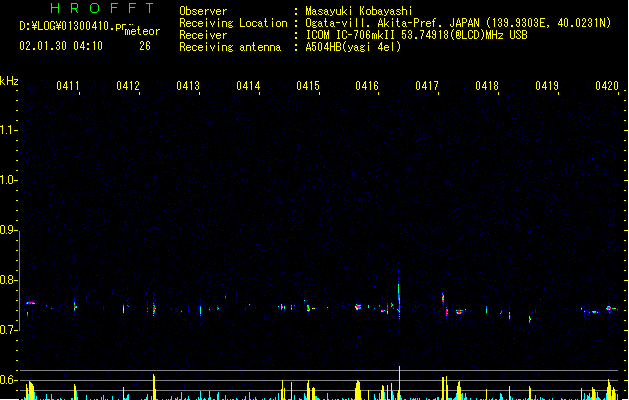Screen dimensions: 629x400
Task: Click the tall meteor echo after 0416
Action: coord(398,295)
